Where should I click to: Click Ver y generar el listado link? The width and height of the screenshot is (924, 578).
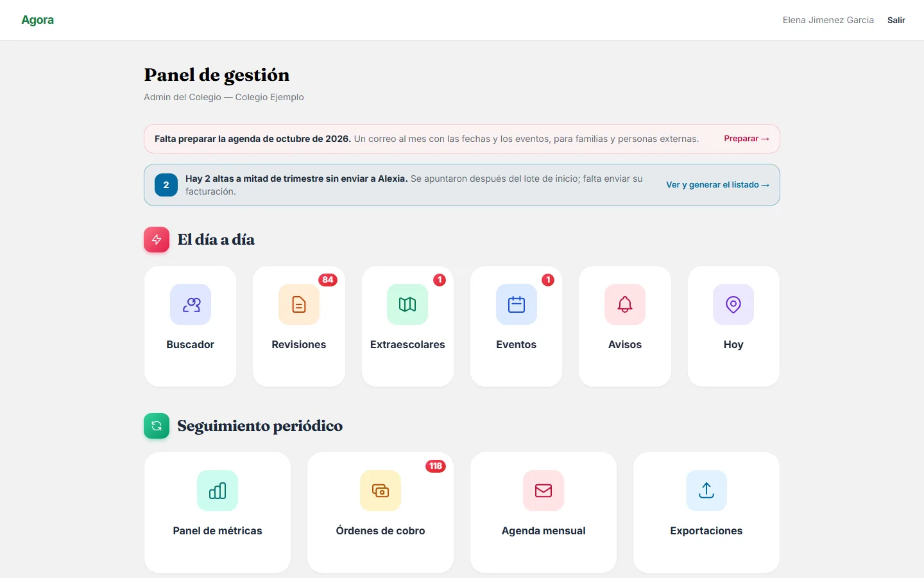click(x=717, y=185)
